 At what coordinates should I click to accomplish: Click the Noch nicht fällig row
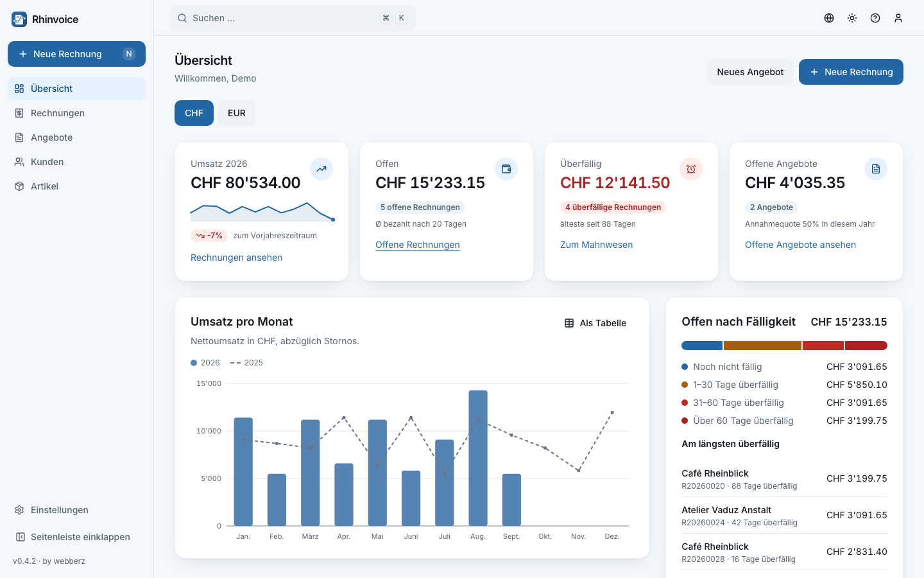(784, 367)
